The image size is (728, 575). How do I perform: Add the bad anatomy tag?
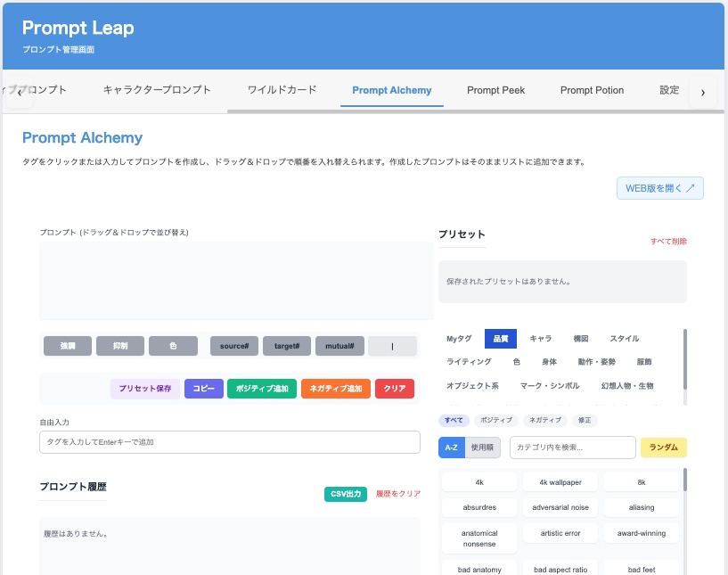(x=479, y=568)
